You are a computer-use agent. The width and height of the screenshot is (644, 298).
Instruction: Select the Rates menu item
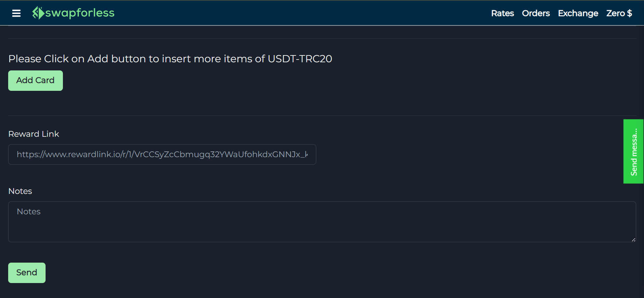click(x=502, y=13)
